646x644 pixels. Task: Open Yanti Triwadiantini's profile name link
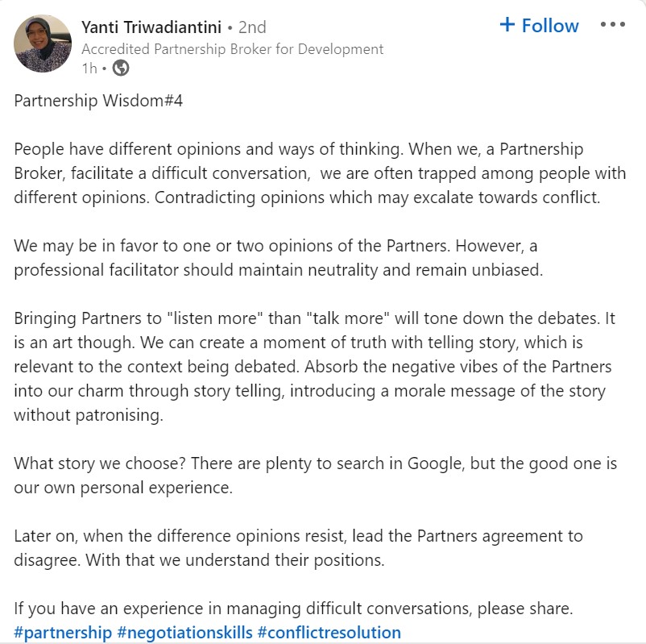(x=151, y=27)
